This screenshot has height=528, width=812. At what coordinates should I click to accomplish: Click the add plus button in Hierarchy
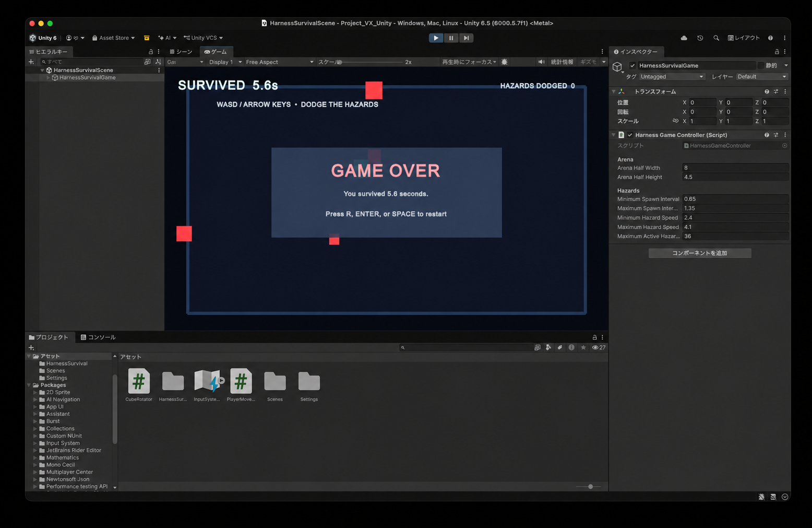pyautogui.click(x=31, y=62)
